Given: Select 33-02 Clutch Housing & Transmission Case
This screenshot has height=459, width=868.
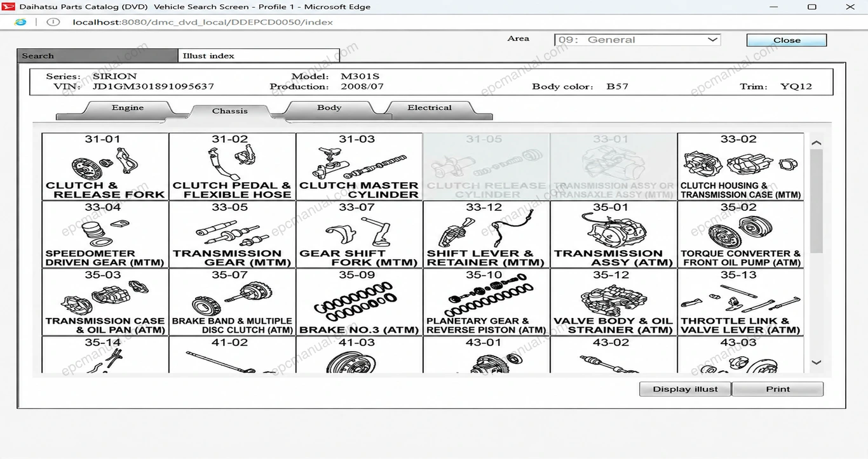Looking at the screenshot, I should pyautogui.click(x=741, y=167).
